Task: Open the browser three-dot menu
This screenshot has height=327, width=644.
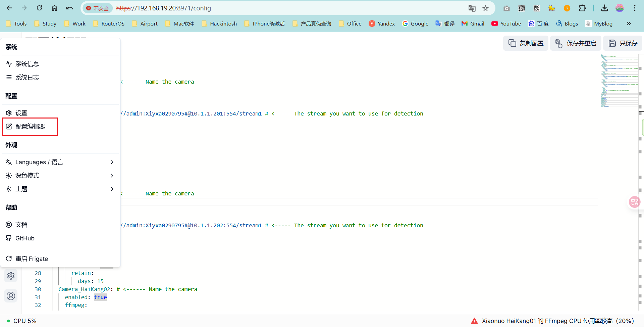Action: click(x=635, y=8)
